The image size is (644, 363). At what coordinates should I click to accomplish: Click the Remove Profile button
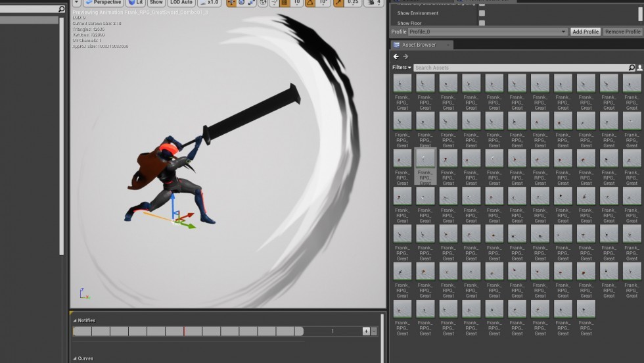tap(622, 32)
